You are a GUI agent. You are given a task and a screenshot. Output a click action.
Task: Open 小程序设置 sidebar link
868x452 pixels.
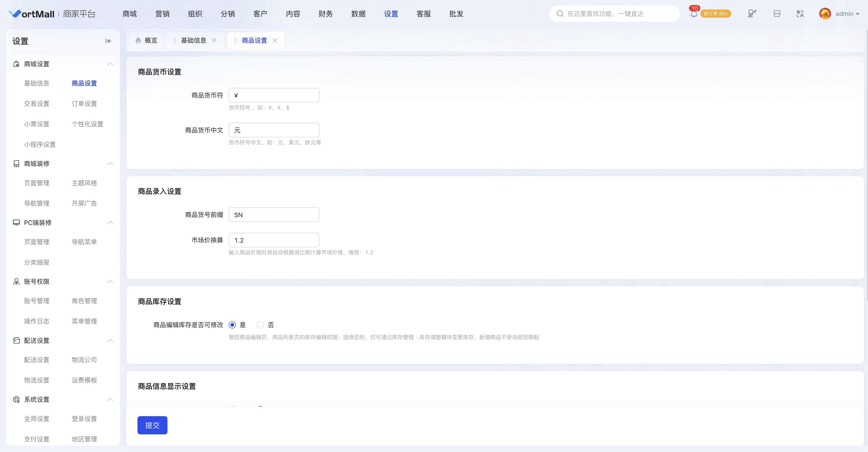click(40, 144)
